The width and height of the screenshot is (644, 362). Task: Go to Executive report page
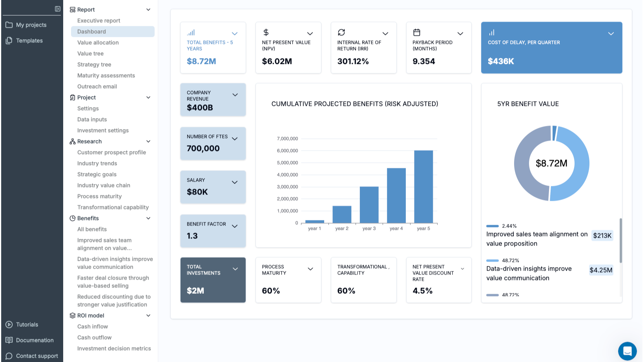pyautogui.click(x=99, y=21)
